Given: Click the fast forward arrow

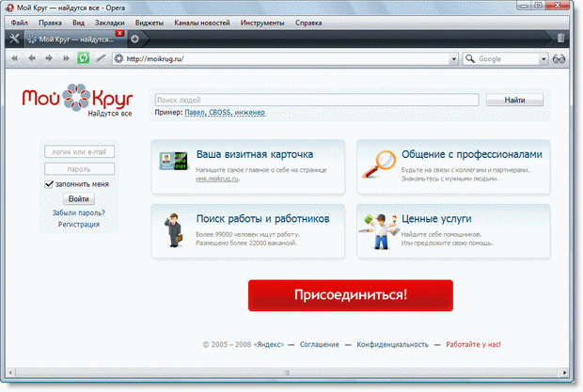Looking at the screenshot, I should tap(66, 58).
